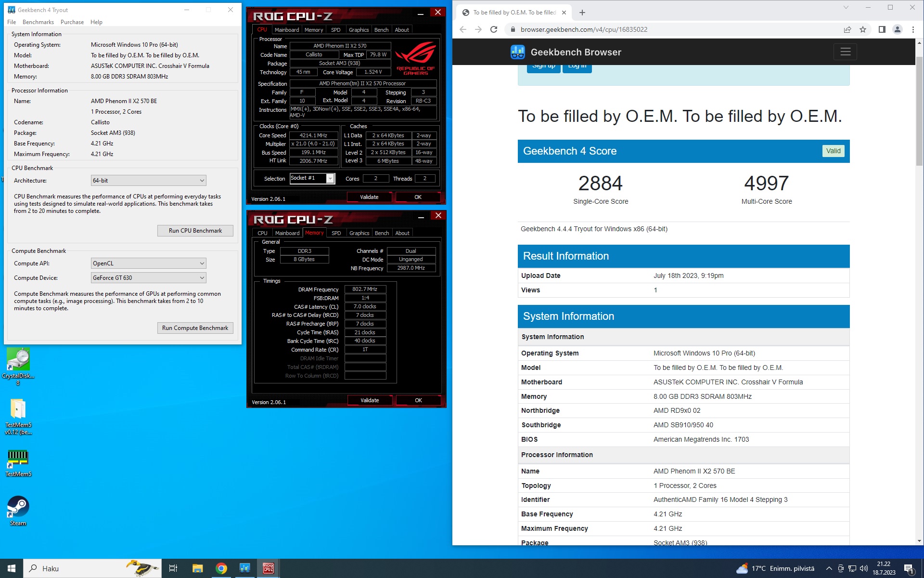Open the TestMem5 v0.12 folder icon
The width and height of the screenshot is (924, 578).
(x=18, y=416)
